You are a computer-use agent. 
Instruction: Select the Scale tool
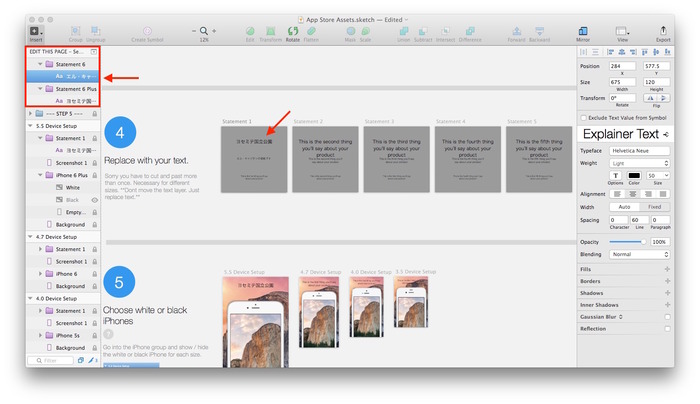click(366, 31)
